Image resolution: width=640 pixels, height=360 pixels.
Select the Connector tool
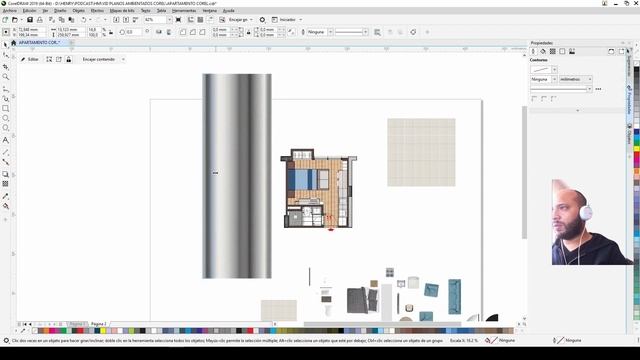coord(5,162)
